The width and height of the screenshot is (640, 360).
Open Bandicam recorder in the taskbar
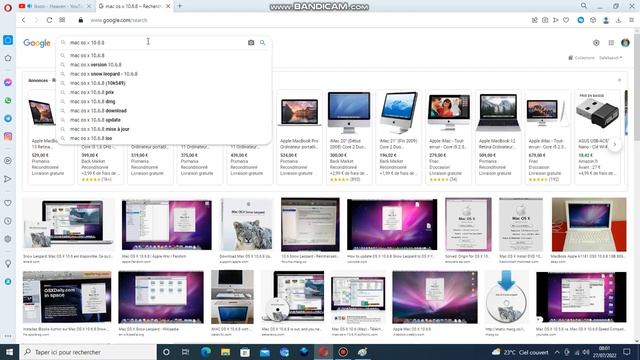[x=343, y=352]
